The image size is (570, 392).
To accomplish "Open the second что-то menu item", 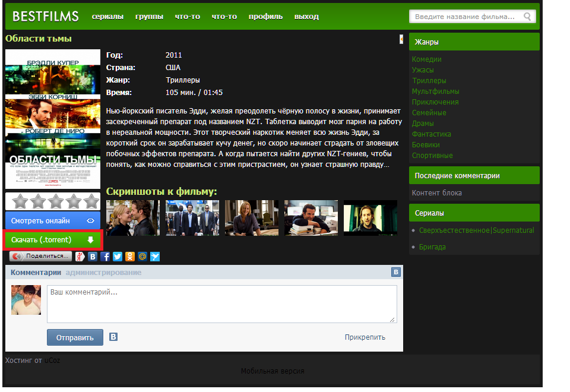I will [224, 17].
